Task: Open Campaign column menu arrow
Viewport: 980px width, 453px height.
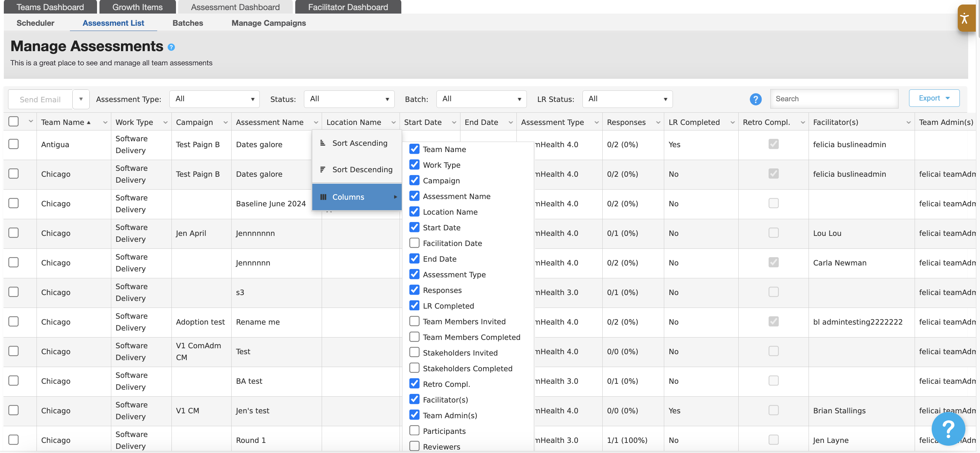Action: pyautogui.click(x=225, y=122)
